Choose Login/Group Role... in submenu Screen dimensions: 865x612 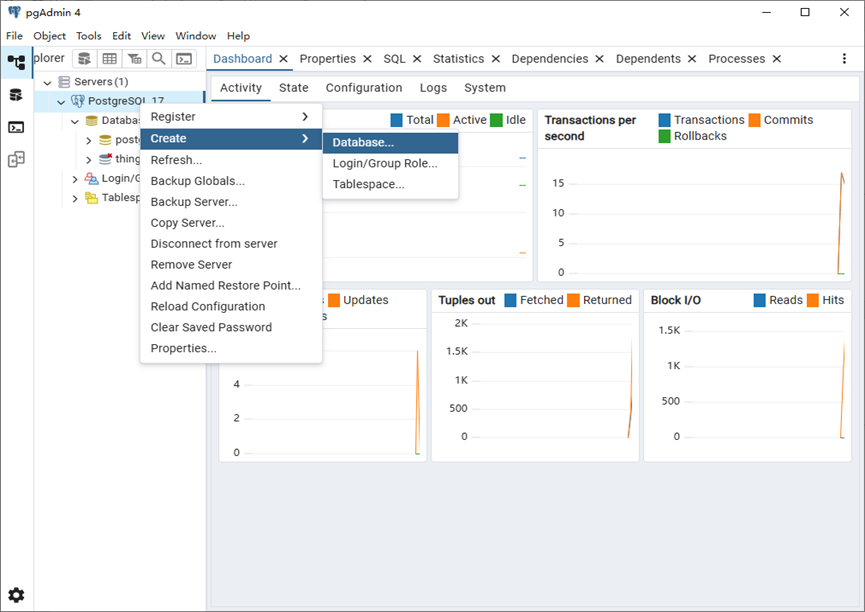click(390, 163)
